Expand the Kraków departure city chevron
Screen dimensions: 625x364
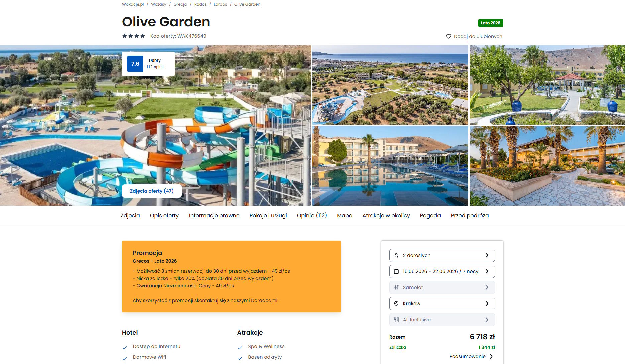coord(487,304)
